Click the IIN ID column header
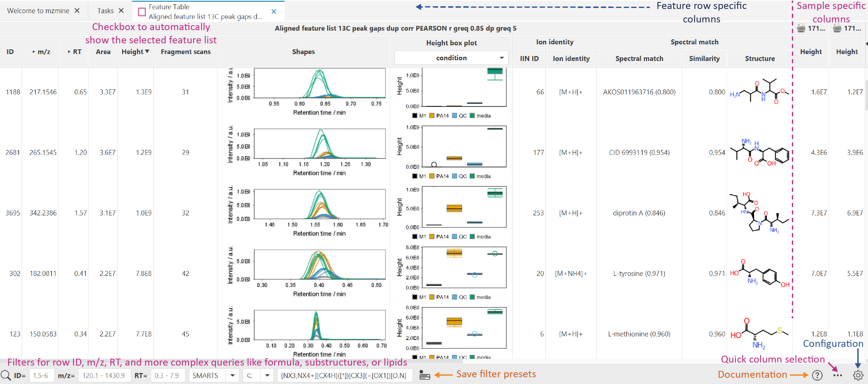 (529, 58)
